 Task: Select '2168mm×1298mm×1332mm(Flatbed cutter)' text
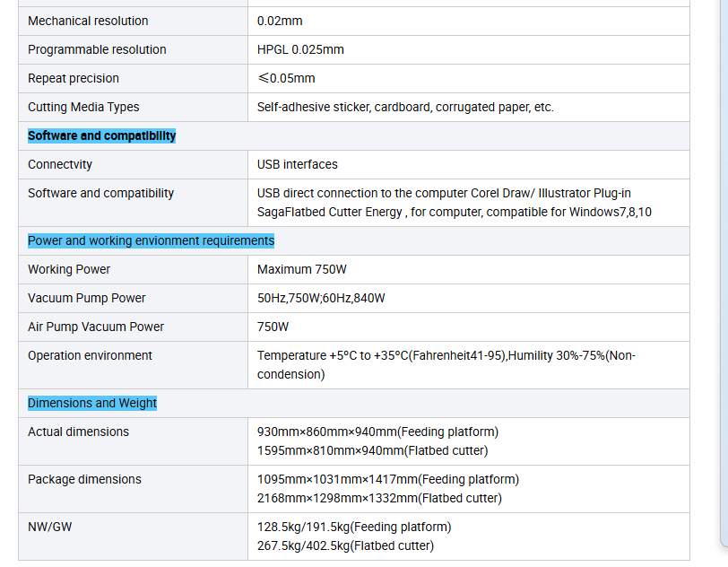[379, 498]
